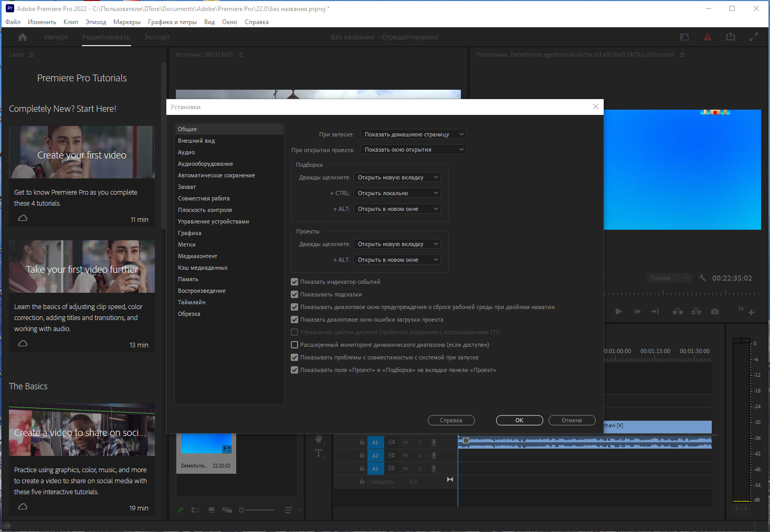Viewport: 770px width, 532px height.
Task: Uncheck Показывать подсказки checkbox
Action: (x=294, y=294)
